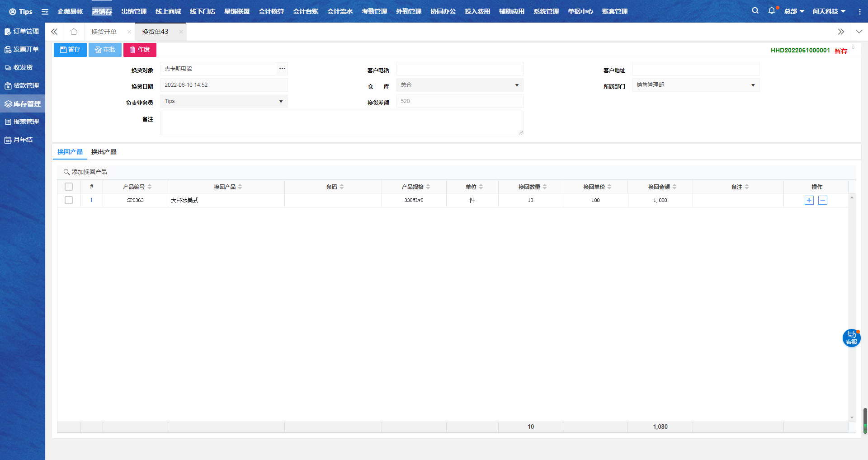Image resolution: width=868 pixels, height=460 pixels.
Task: Switch to the 换出产品 tab
Action: pos(104,152)
